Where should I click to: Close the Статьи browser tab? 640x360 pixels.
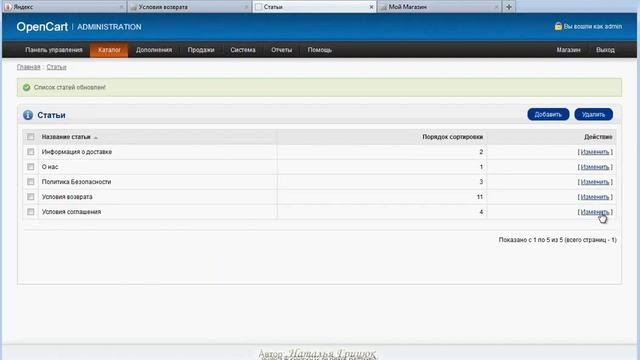371,7
